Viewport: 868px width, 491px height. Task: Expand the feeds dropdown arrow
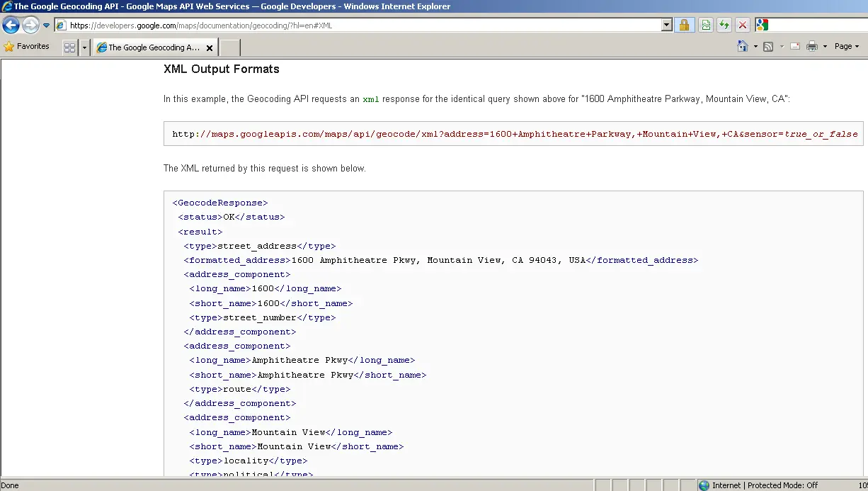pos(782,47)
